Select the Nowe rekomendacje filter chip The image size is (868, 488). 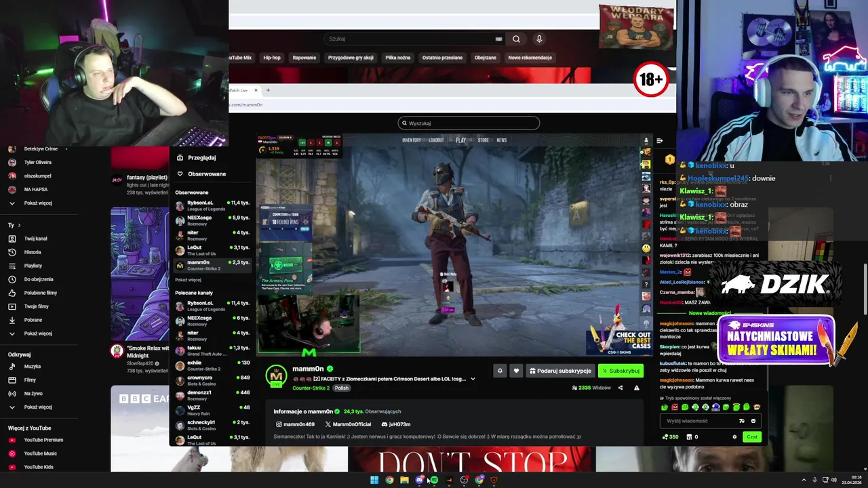point(530,58)
